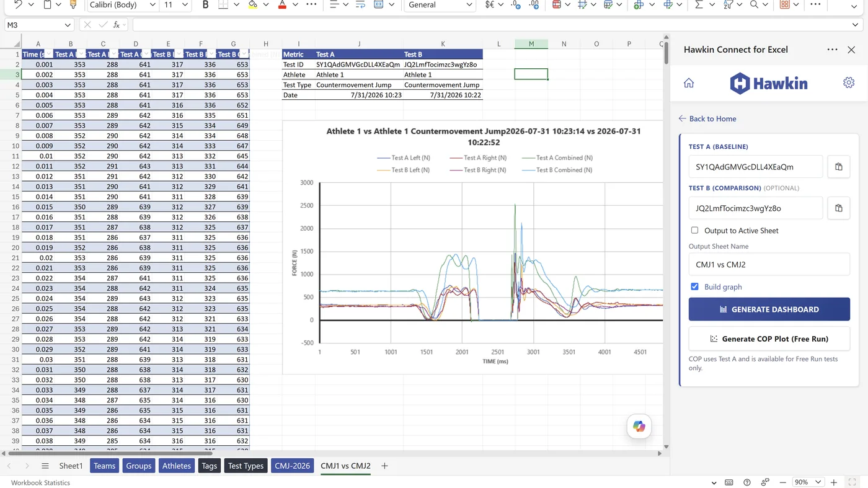Image resolution: width=868 pixels, height=488 pixels.
Task: Open the all sheets list icon
Action: tap(45, 466)
